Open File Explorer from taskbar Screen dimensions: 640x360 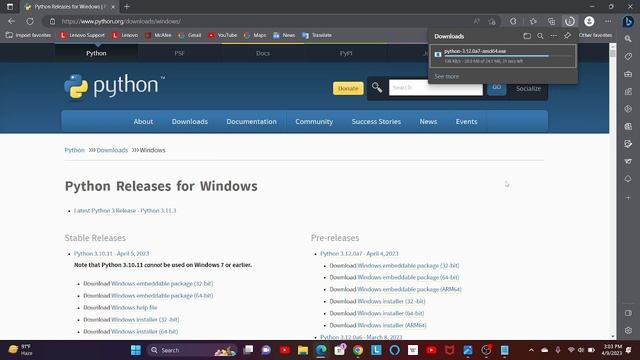click(x=303, y=350)
